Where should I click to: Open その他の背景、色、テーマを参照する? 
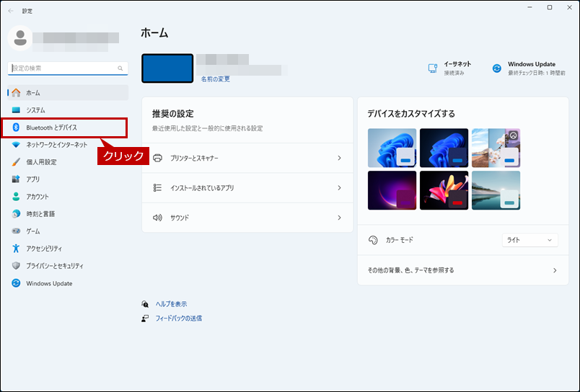tap(462, 270)
